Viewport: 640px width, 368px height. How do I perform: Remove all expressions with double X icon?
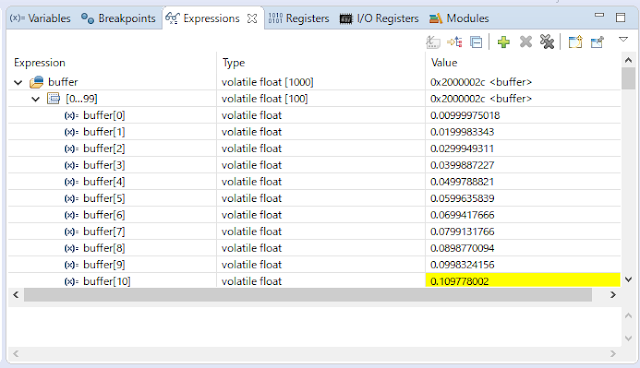tap(547, 42)
